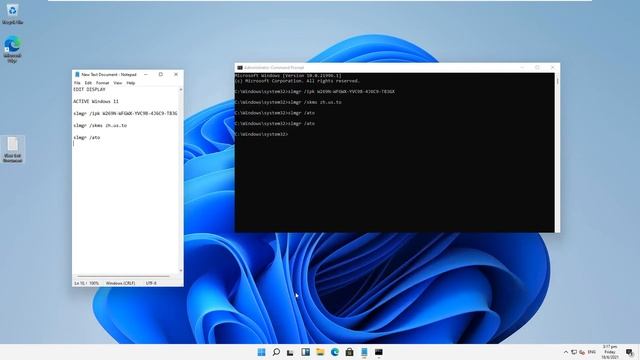Click 'slmgr /skms' line in Notepad
Viewport: 640px width, 360px height.
(x=100, y=125)
